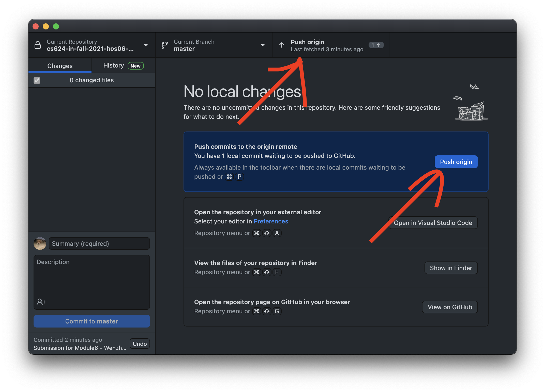Click the push up-arrow icon in toolbar
The height and width of the screenshot is (392, 545).
pos(282,45)
